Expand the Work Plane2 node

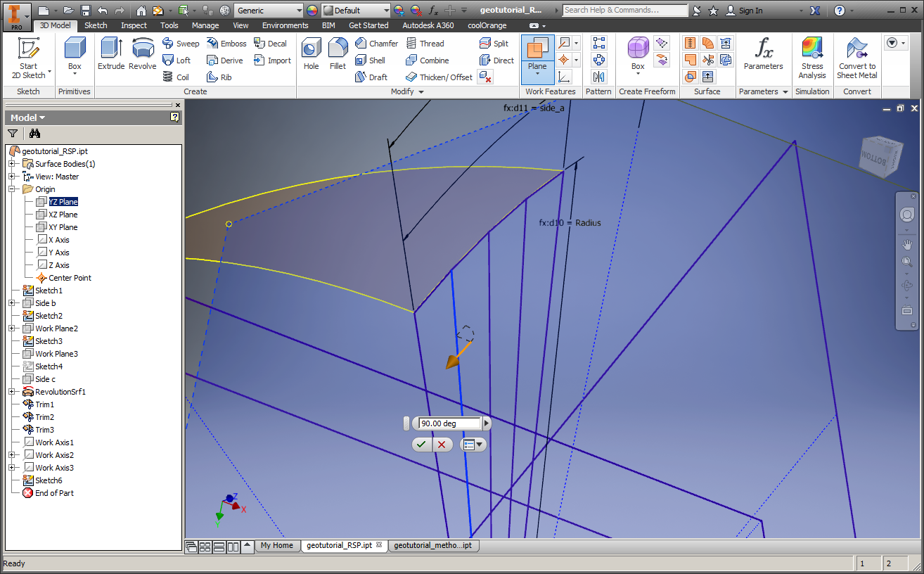point(12,329)
